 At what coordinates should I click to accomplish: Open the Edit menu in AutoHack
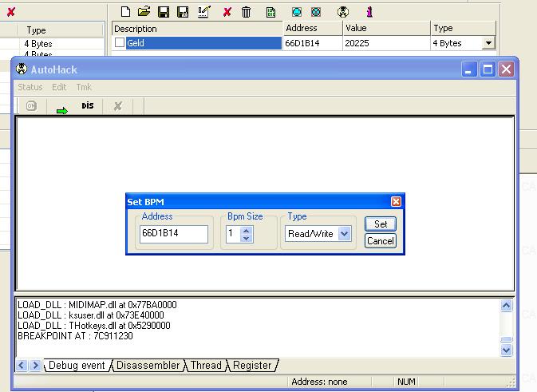59,87
